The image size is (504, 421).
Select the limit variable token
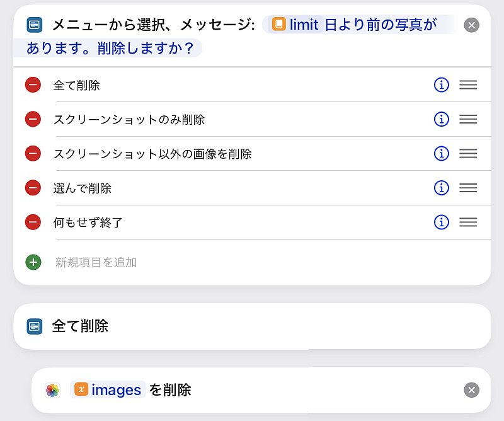[295, 25]
